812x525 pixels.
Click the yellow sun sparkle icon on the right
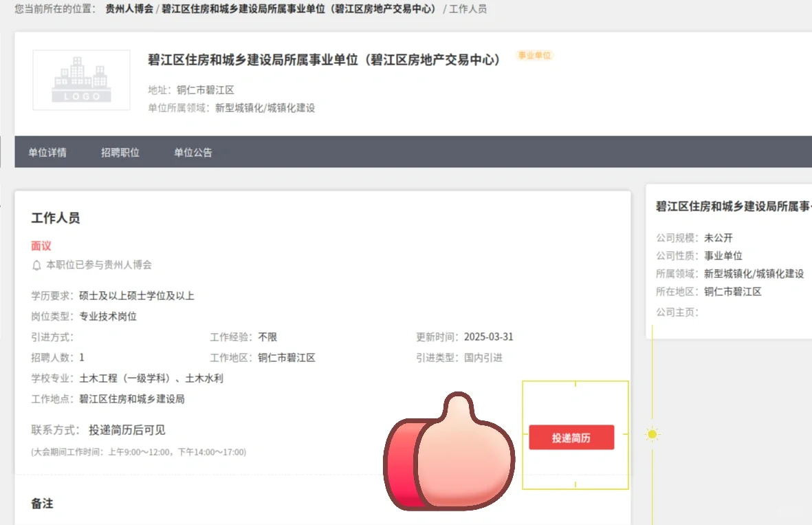(651, 434)
